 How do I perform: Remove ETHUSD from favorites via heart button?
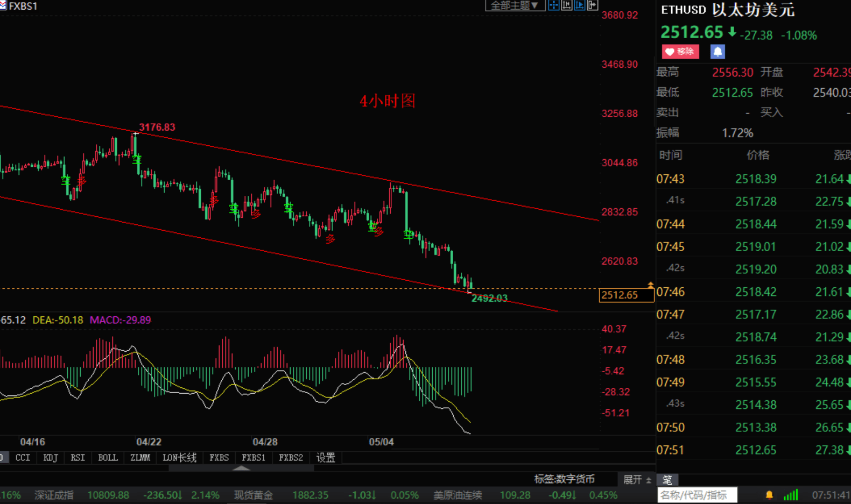(680, 52)
